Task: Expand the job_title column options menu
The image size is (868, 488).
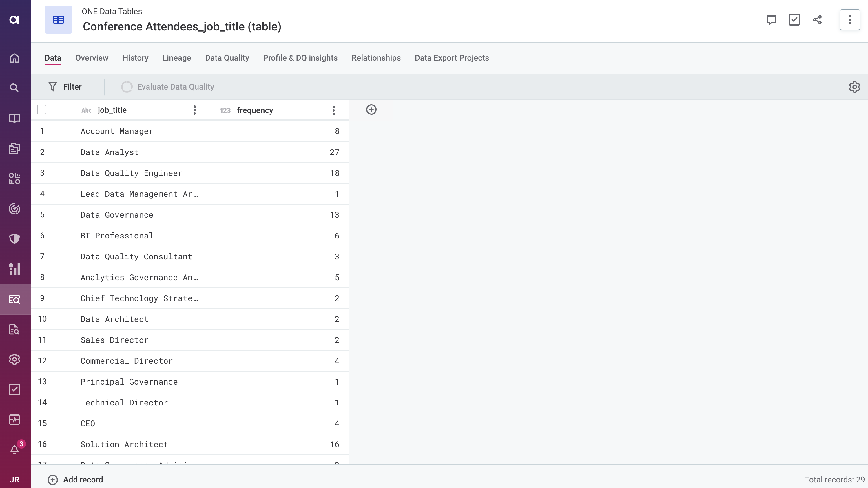Action: point(194,110)
